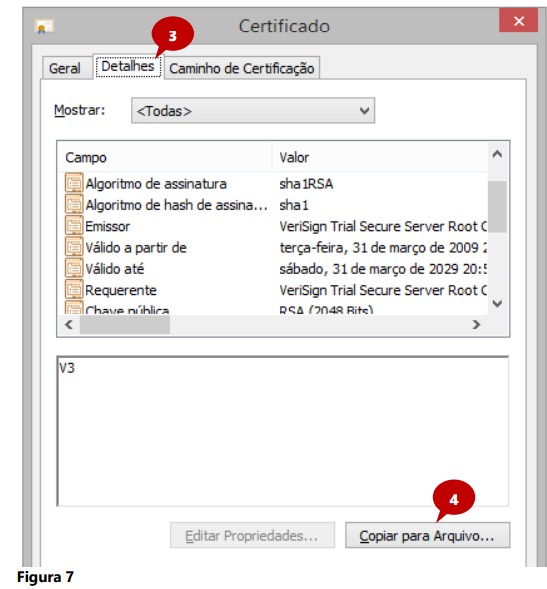Viewport: 547px width, 589px height.
Task: Click the field list scroll up arrow
Action: coord(497,154)
